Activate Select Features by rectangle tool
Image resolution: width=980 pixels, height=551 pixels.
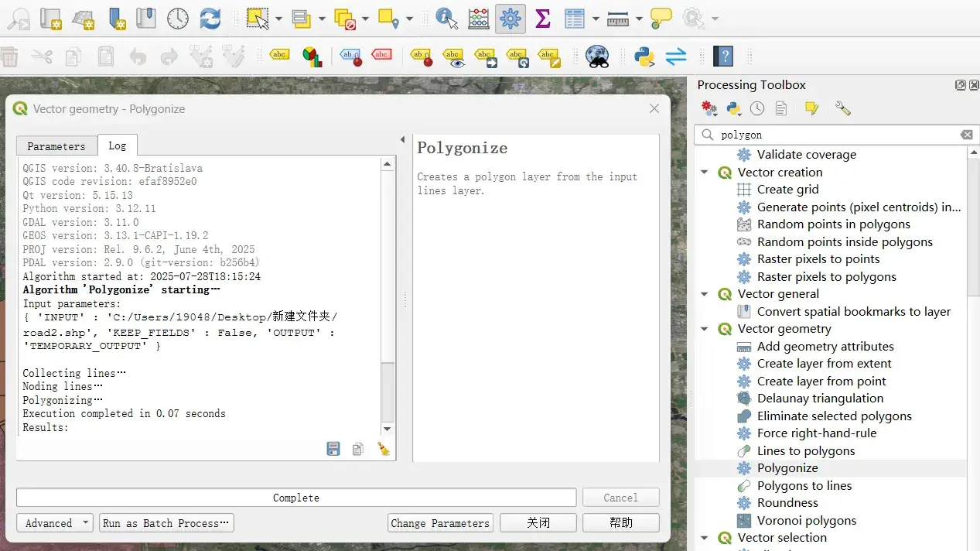click(x=258, y=19)
